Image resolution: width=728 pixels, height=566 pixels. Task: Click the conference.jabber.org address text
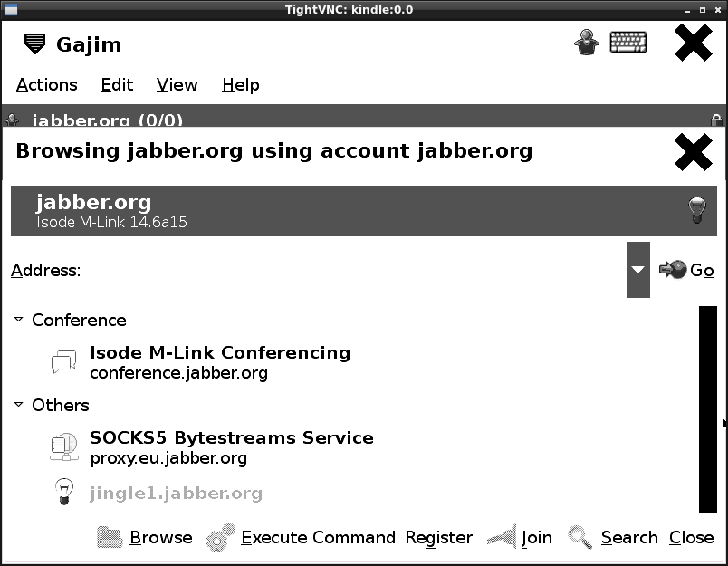[178, 373]
